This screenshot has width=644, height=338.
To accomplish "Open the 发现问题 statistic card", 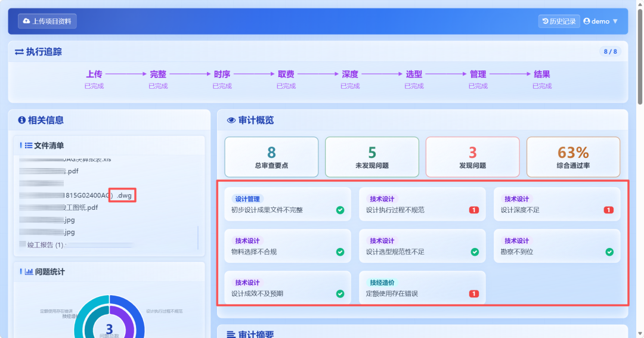I will tap(473, 157).
